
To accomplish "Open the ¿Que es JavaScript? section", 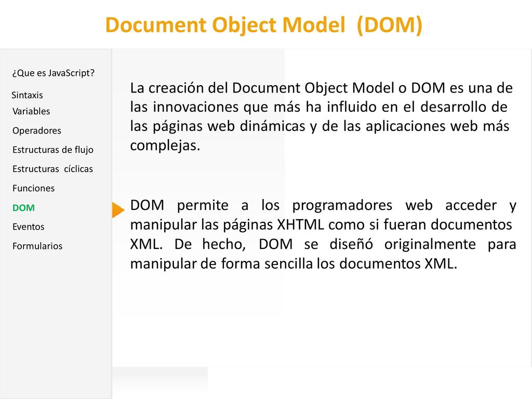I will tap(54, 73).
